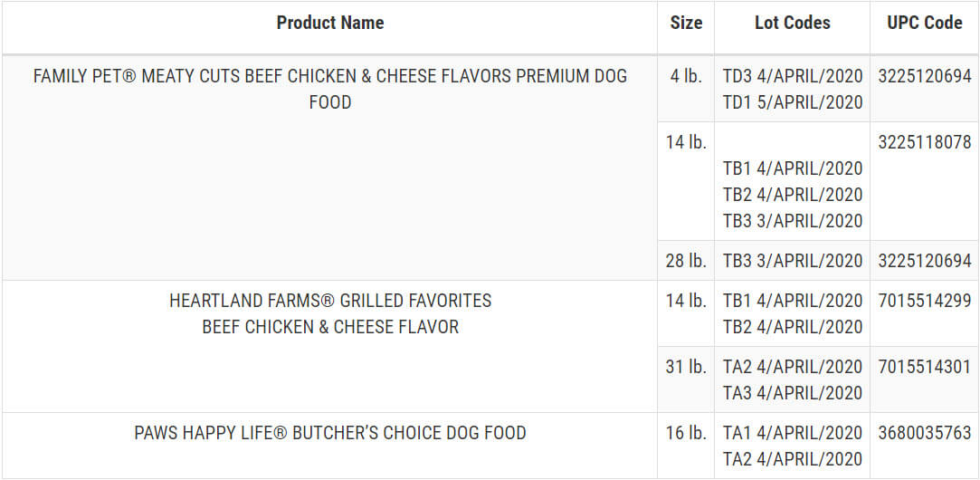Select the 16 lb. size cell

[686, 433]
